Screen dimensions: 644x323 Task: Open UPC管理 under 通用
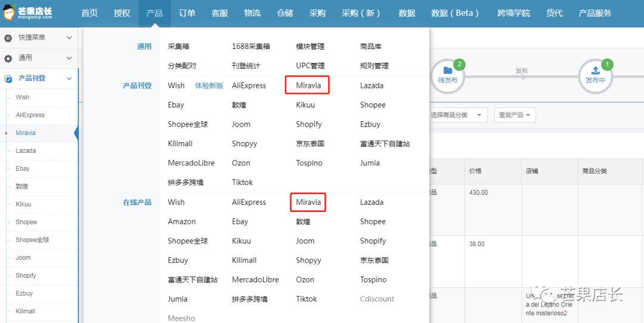click(310, 66)
